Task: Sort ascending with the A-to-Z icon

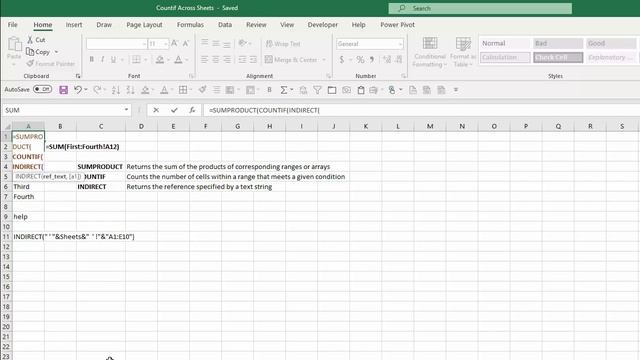Action: pyautogui.click(x=116, y=90)
